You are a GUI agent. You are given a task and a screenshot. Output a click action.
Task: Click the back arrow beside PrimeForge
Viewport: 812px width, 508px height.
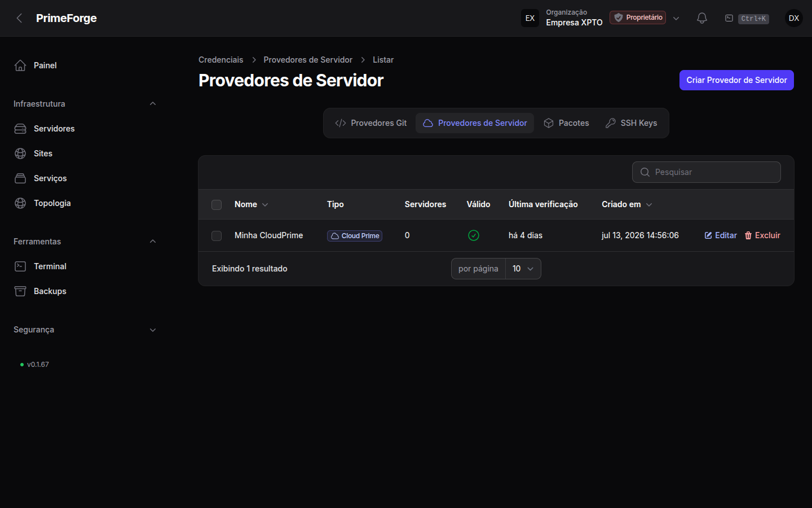tap(19, 18)
